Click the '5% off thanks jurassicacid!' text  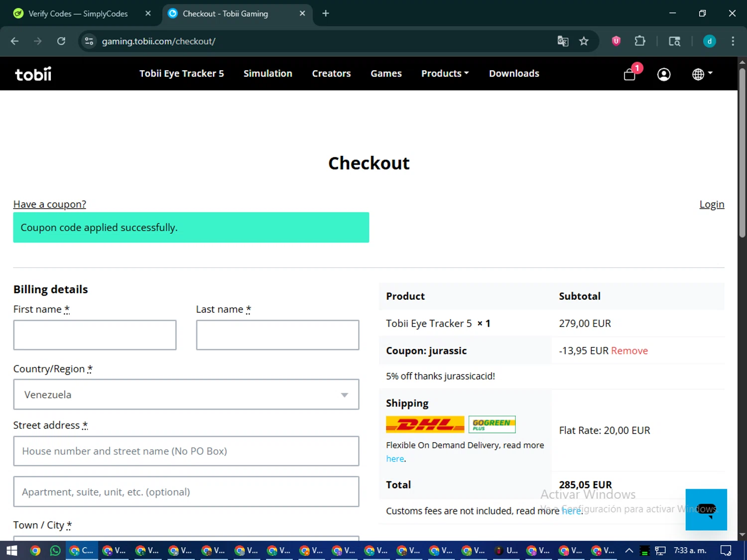[x=440, y=376]
